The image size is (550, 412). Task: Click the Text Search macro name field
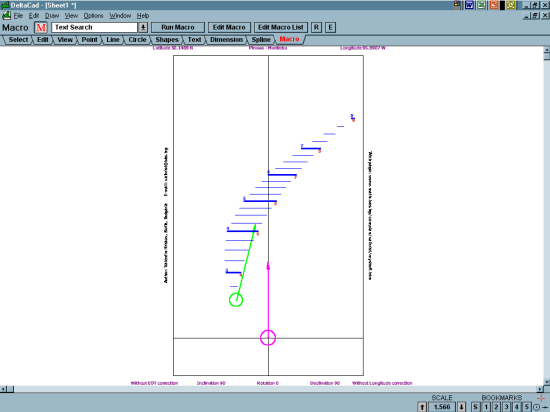point(94,27)
